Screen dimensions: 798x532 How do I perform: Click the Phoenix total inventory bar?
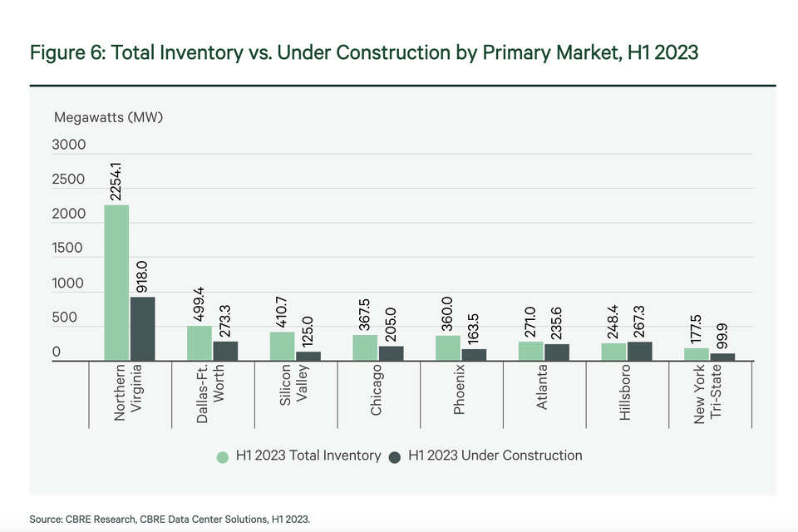tap(448, 348)
